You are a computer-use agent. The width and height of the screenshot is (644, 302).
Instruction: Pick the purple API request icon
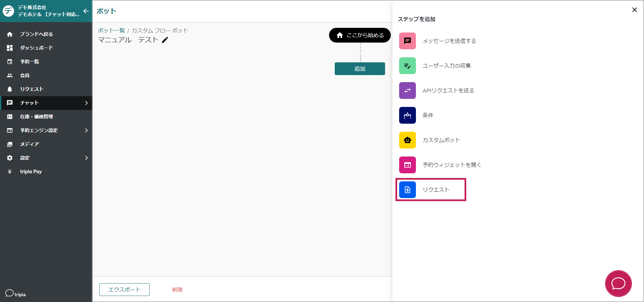(407, 90)
